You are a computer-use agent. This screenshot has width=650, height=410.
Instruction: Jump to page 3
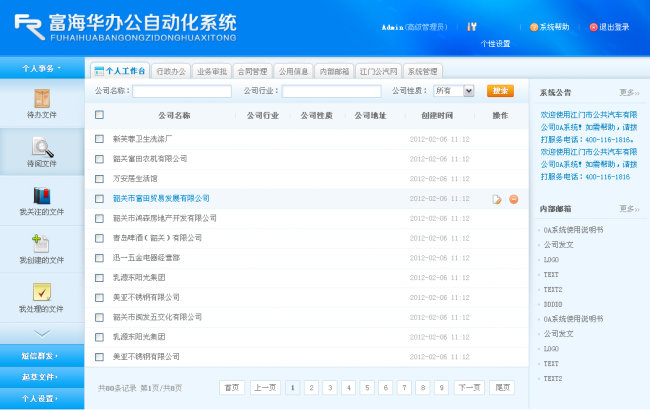pos(330,388)
